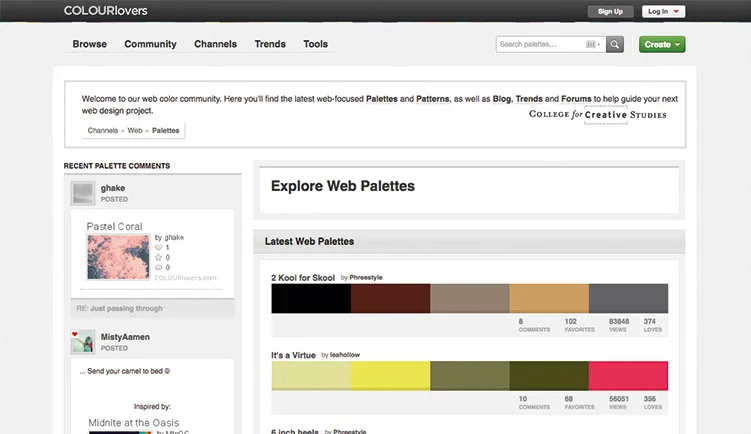This screenshot has width=751, height=434.
Task: Click Channels in the breadcrumb
Action: pyautogui.click(x=102, y=130)
